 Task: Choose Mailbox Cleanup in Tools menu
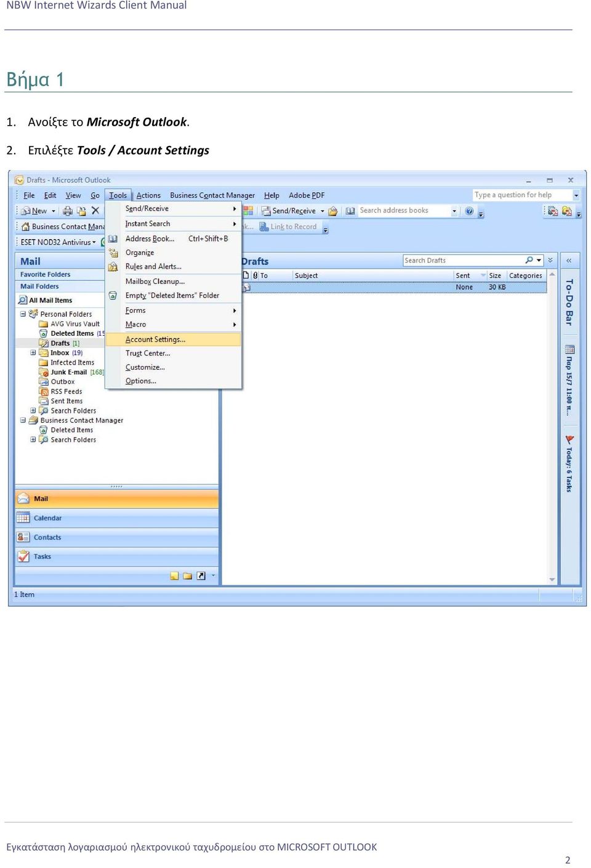tap(174, 282)
